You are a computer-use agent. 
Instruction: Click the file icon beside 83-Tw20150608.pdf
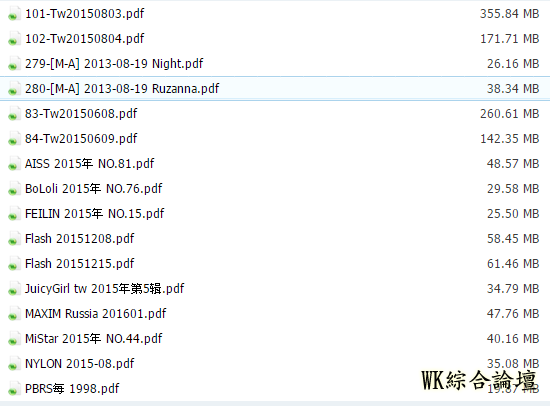click(13, 114)
